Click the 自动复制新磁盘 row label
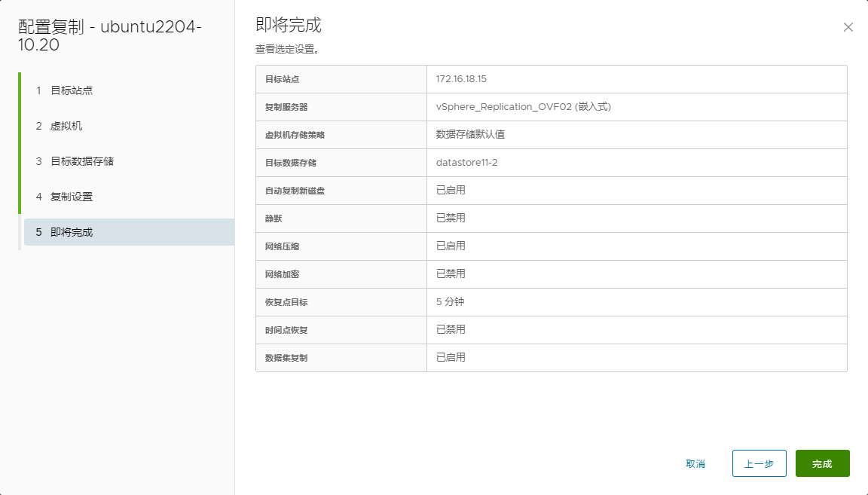Viewport: 868px width, 495px height. click(x=295, y=191)
